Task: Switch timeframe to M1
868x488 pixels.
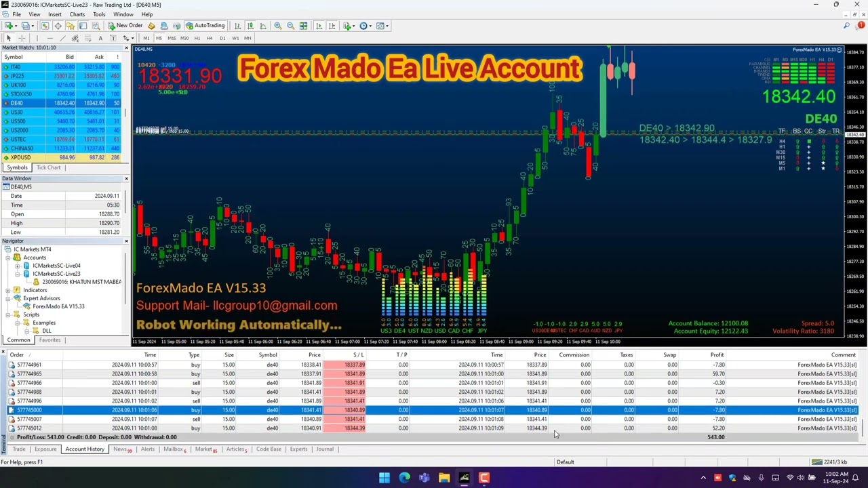Action: [146, 38]
